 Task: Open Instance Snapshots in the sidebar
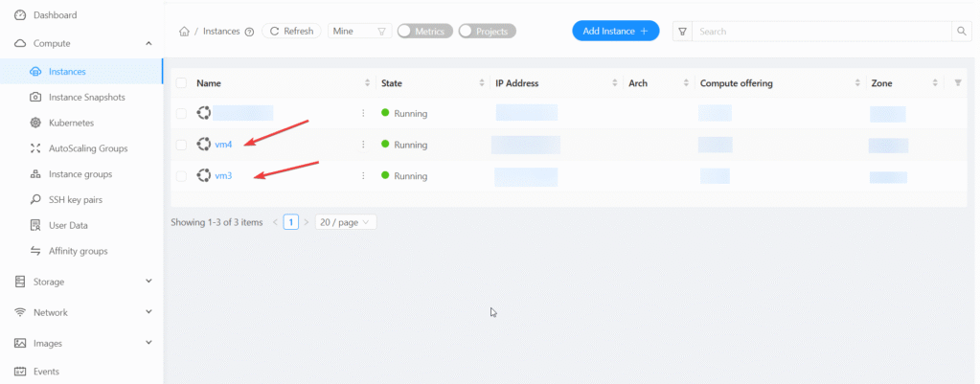pos(86,97)
